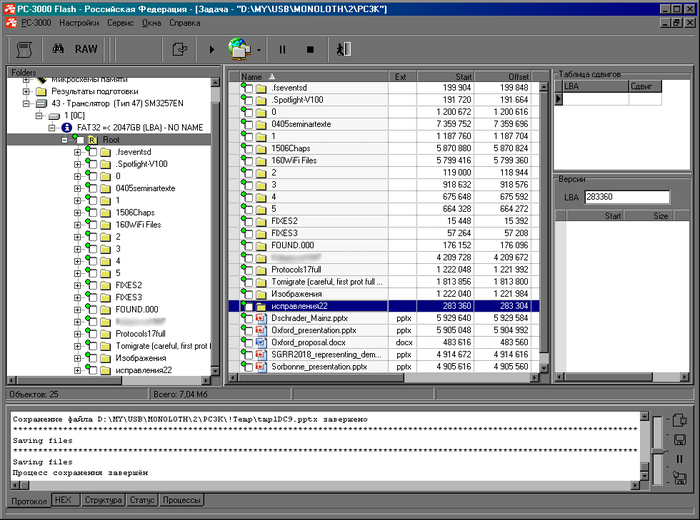The image size is (700, 520).
Task: Sort file list by Name column header
Action: [x=252, y=76]
